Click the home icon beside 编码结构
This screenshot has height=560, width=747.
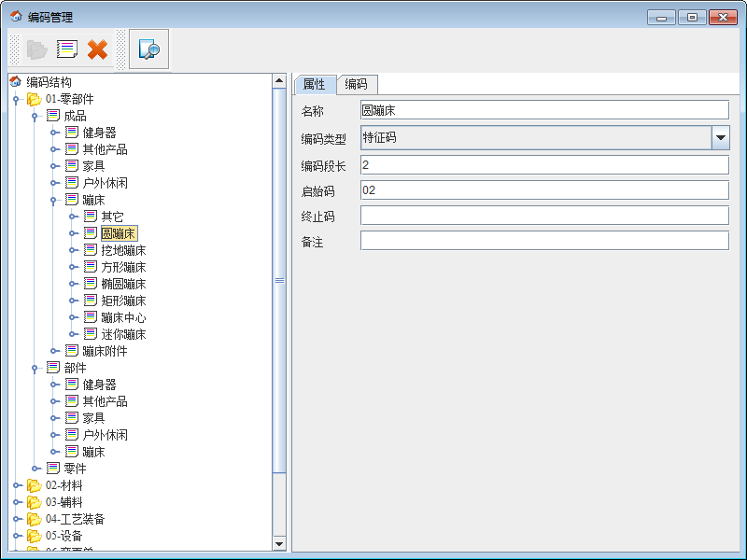[15, 82]
